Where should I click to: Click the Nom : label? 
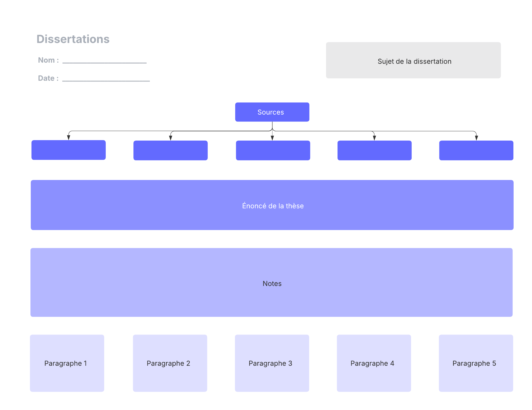point(48,60)
